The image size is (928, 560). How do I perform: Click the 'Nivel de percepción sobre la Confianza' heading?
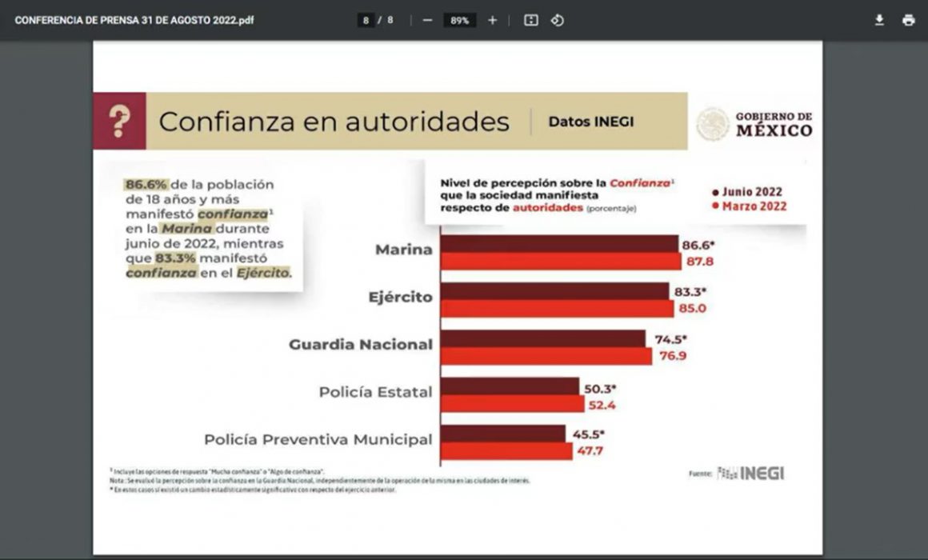coord(557,183)
